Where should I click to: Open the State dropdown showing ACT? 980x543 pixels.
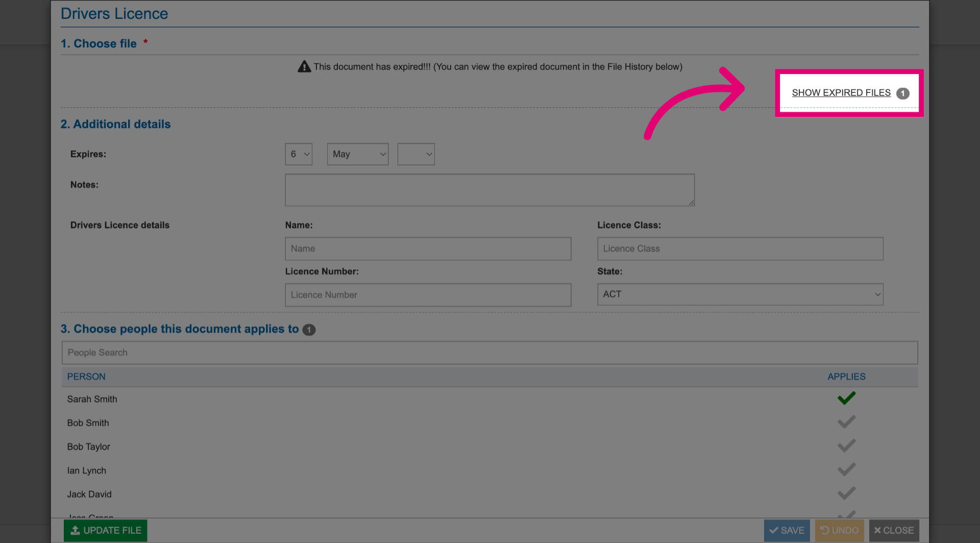tap(740, 294)
